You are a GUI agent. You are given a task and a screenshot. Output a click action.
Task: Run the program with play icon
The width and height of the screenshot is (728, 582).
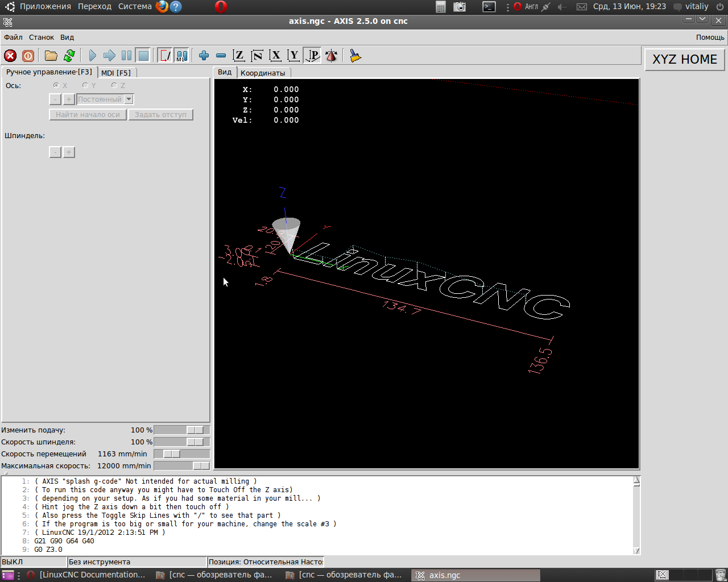pos(92,56)
